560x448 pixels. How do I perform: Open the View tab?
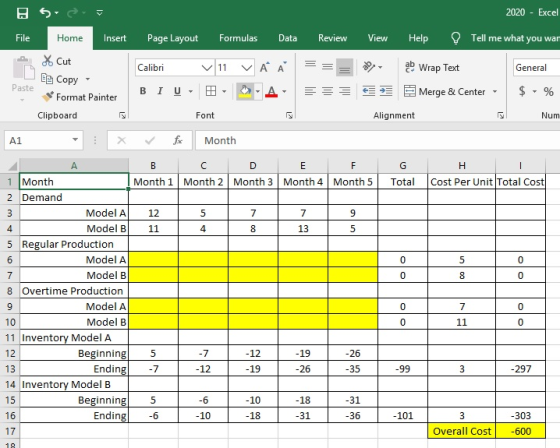coord(378,38)
